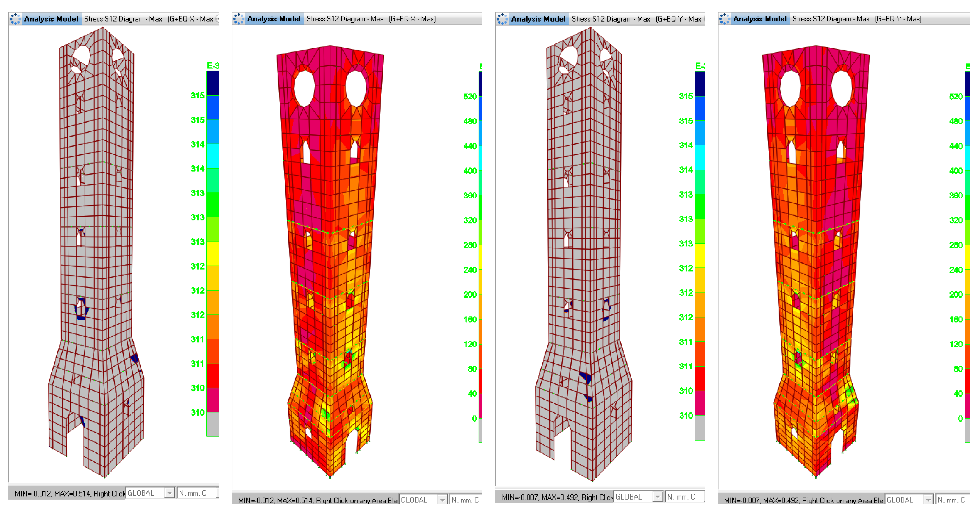The height and width of the screenshot is (512, 980).
Task: Click the 'Stress S12 Diagram - Max' title in the gray G+EQ Y window
Action: pos(611,19)
